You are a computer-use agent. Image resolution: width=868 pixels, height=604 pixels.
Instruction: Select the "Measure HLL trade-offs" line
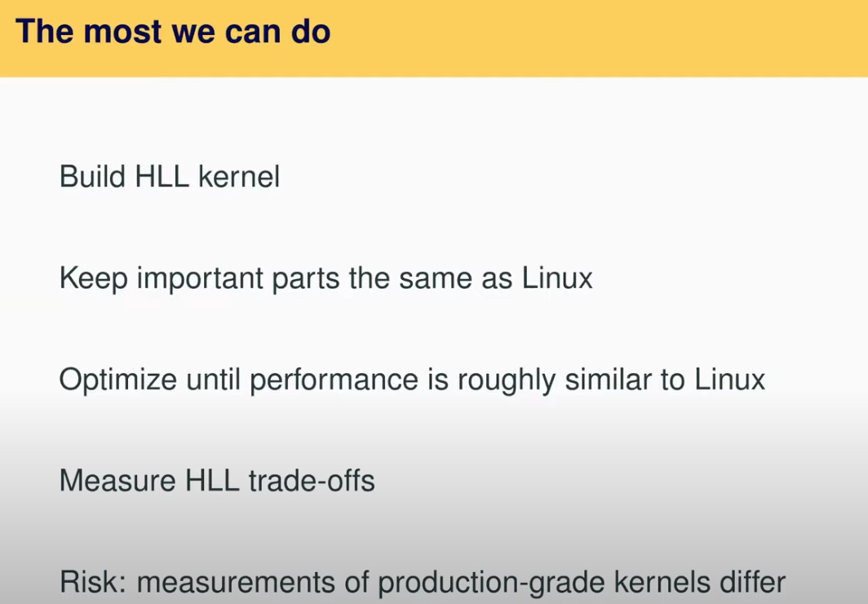click(x=217, y=481)
